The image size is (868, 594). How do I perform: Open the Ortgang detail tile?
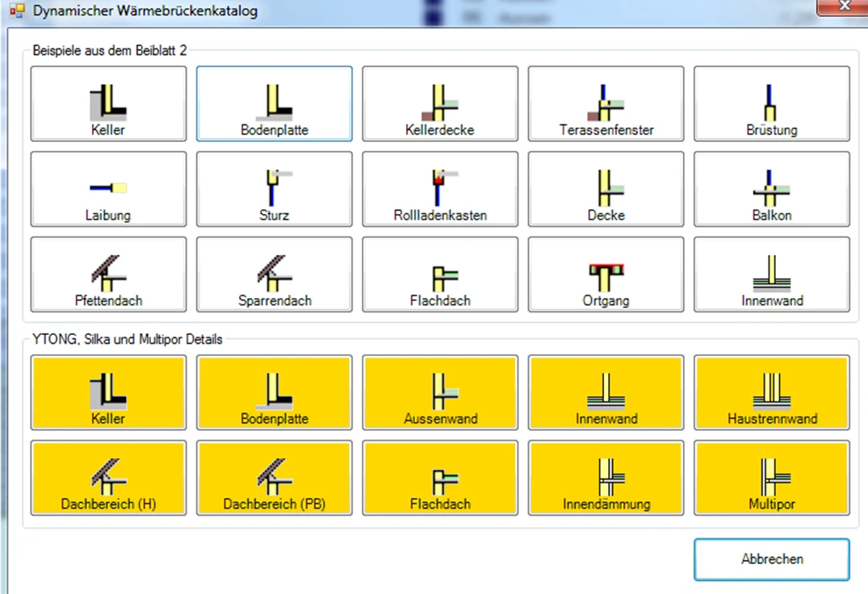tap(606, 274)
